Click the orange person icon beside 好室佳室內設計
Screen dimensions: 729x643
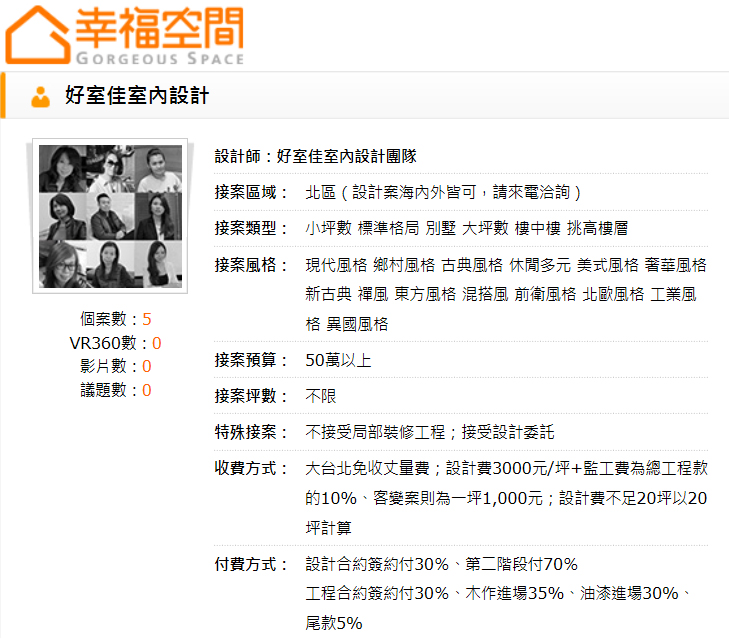pos(40,97)
